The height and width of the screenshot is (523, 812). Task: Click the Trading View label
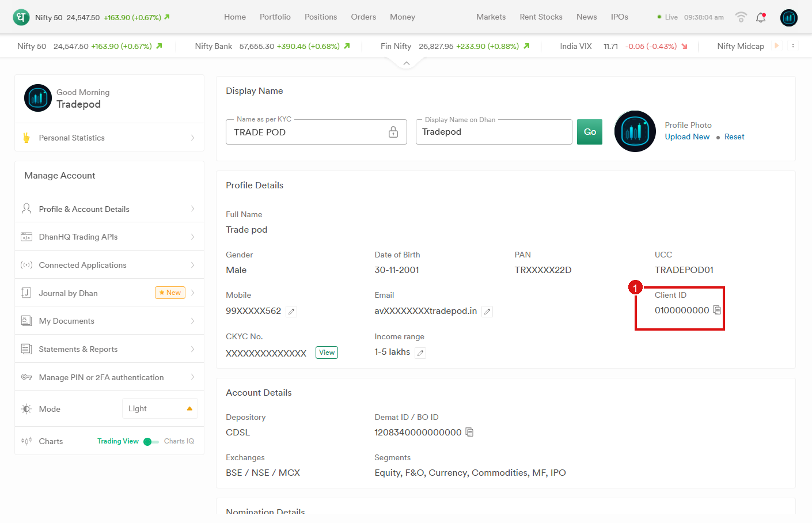[118, 441]
